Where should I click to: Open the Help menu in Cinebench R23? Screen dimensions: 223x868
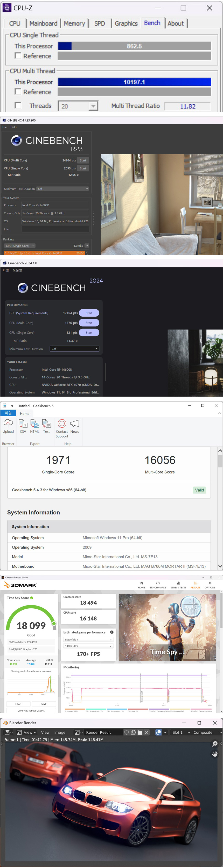tap(13, 127)
